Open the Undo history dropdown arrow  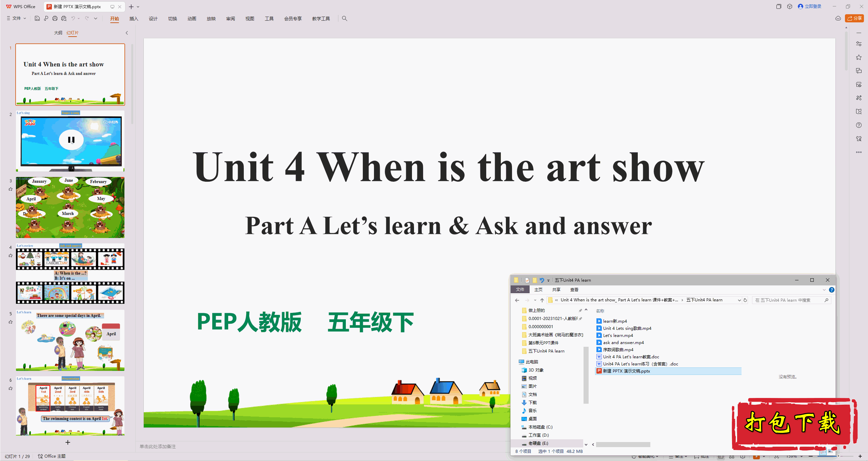point(79,19)
